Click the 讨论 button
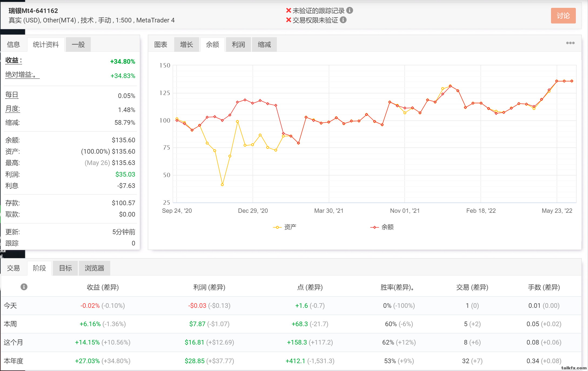The height and width of the screenshot is (371, 588). click(563, 16)
